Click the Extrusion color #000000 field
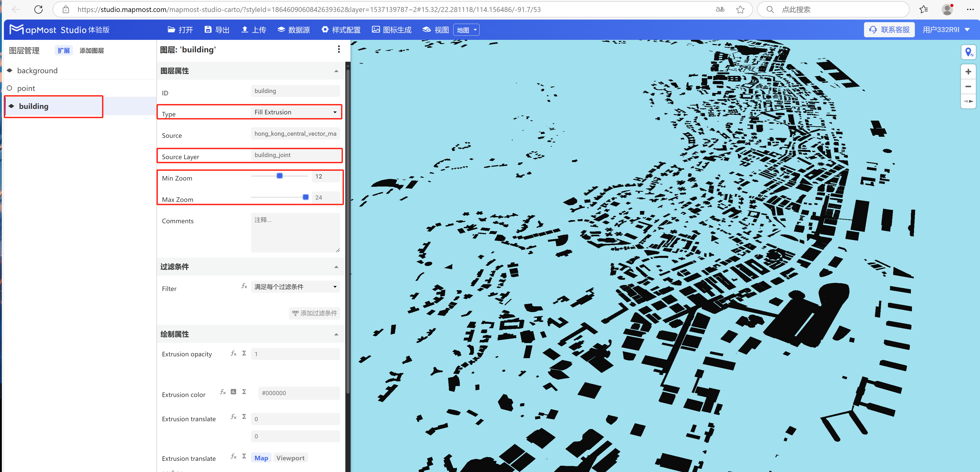The height and width of the screenshot is (472, 980). pos(299,393)
